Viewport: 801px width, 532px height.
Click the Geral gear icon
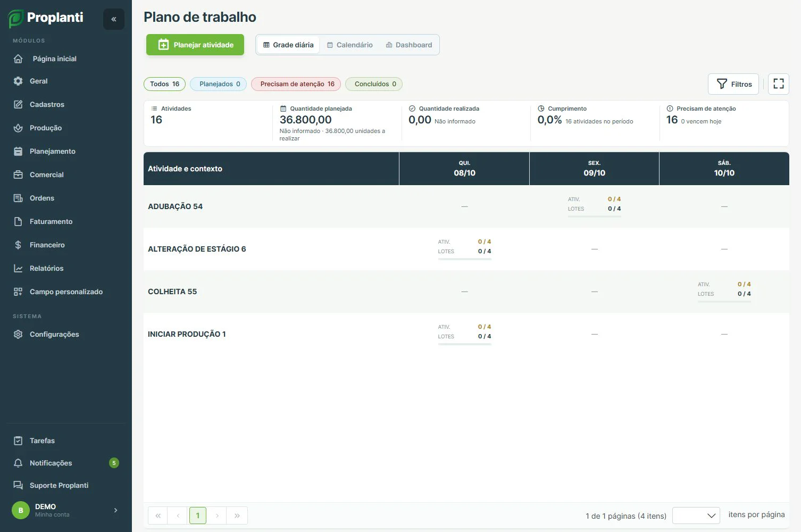click(18, 81)
